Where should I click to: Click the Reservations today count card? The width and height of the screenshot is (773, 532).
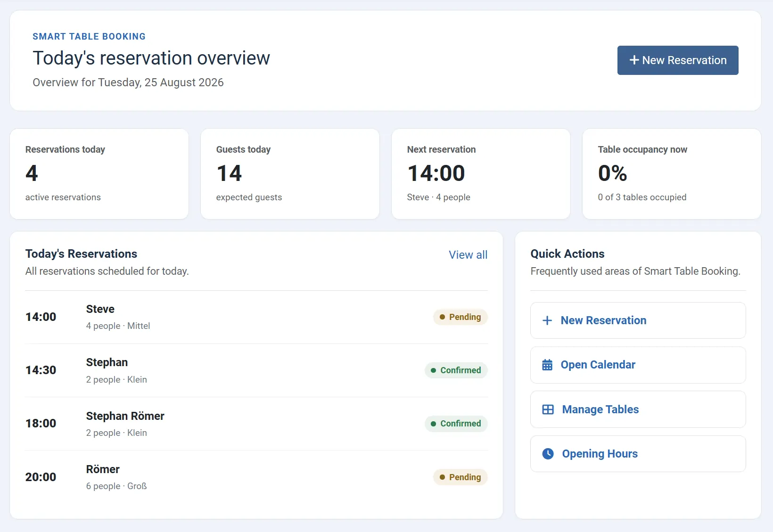point(99,174)
